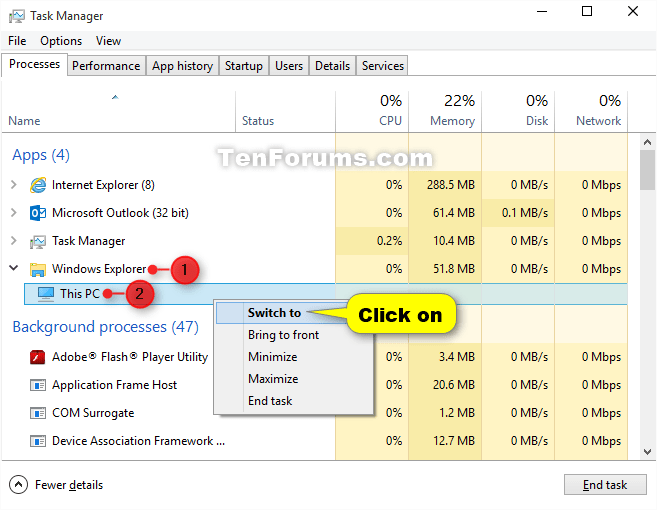Viewport: 657px width, 510px height.
Task: Select the This PC child row
Action: [326, 294]
